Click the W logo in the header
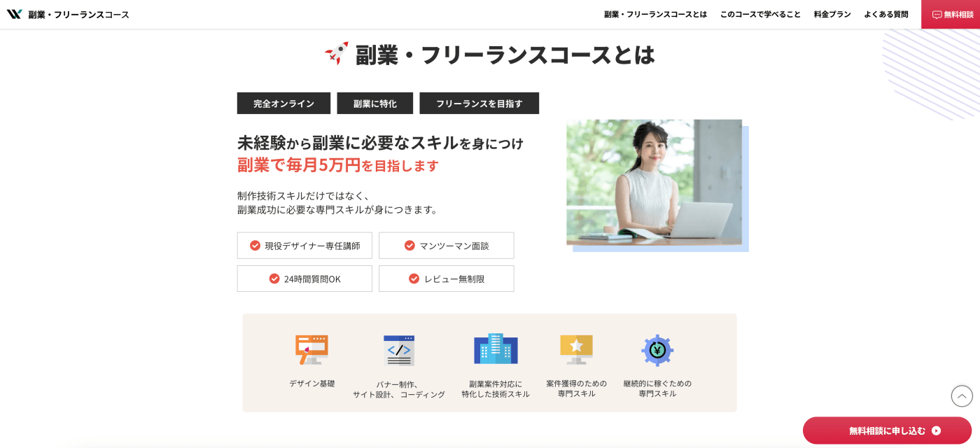 [x=13, y=13]
